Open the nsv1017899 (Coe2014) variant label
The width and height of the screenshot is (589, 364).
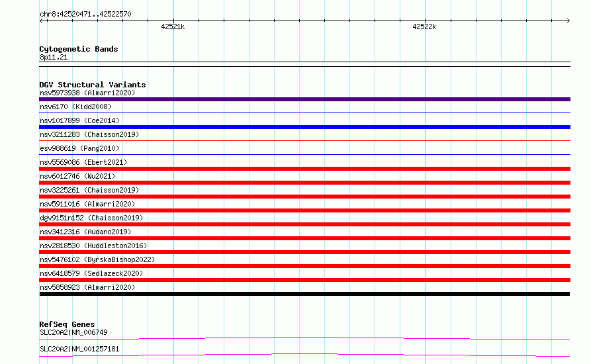tap(79, 120)
